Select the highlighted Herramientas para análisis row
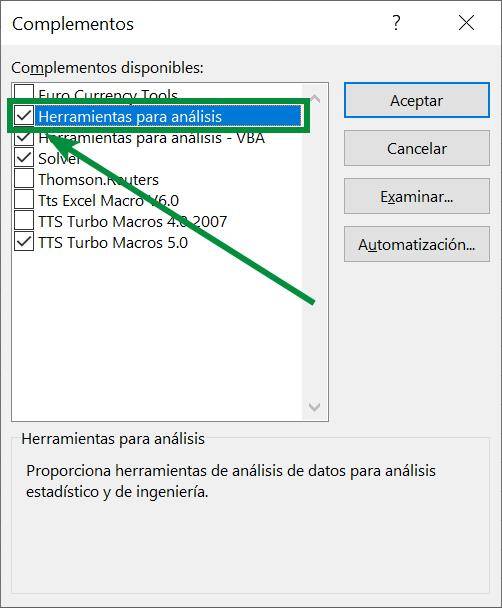Image resolution: width=502 pixels, height=608 pixels. pos(168,116)
